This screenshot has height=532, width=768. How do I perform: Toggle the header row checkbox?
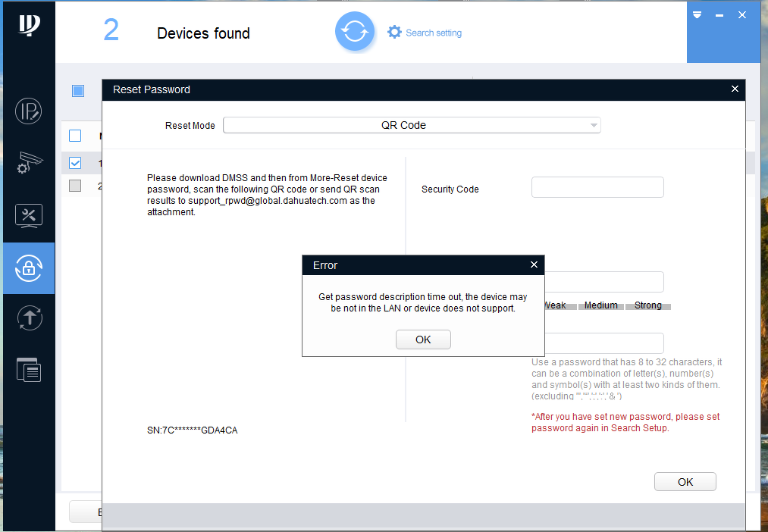point(75,136)
